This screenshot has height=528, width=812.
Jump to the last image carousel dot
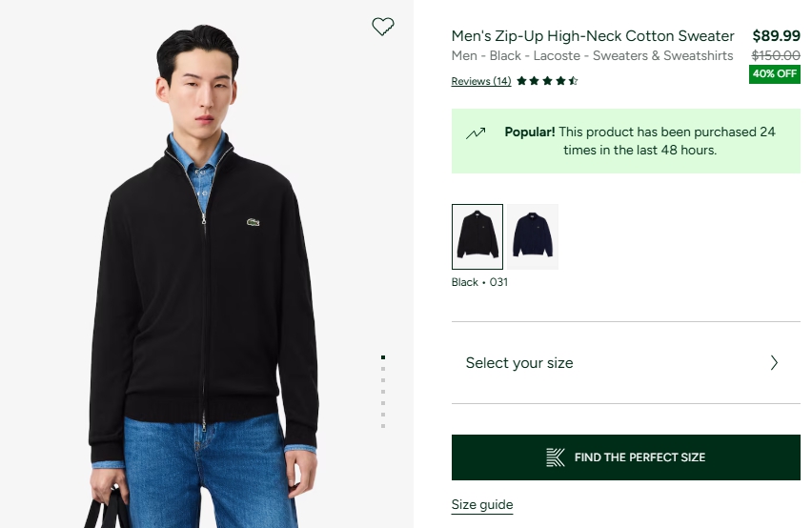(383, 426)
